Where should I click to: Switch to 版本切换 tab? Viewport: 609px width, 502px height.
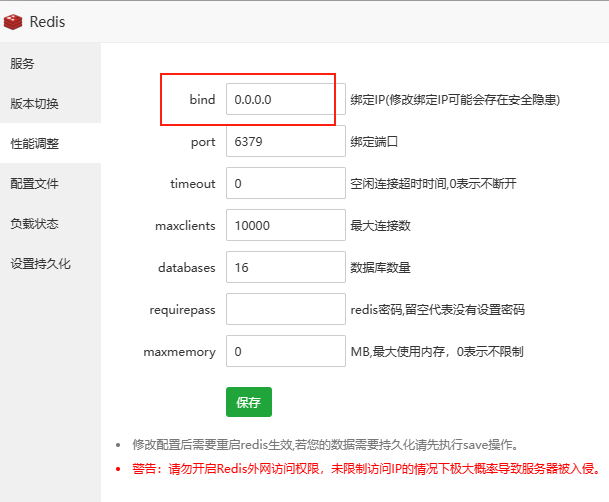point(50,103)
